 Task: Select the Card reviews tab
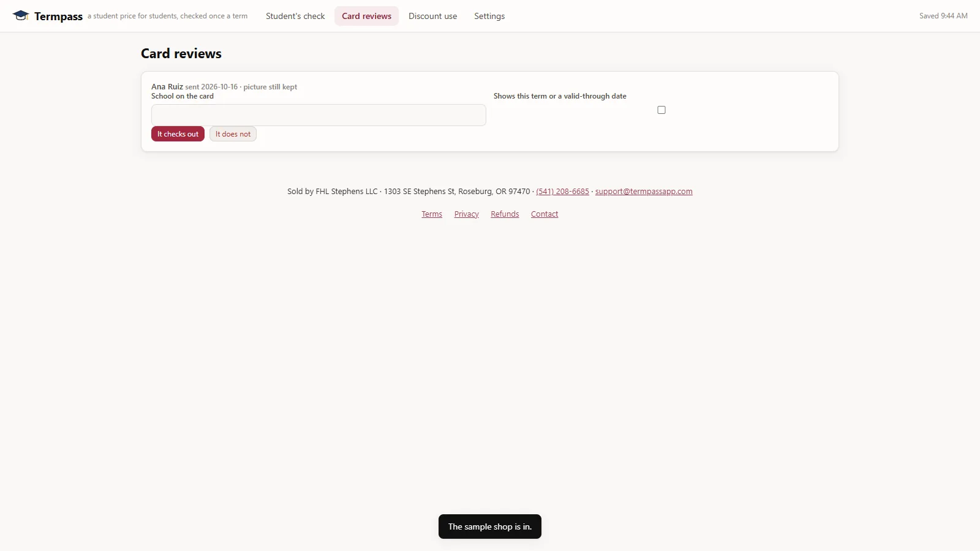click(366, 16)
